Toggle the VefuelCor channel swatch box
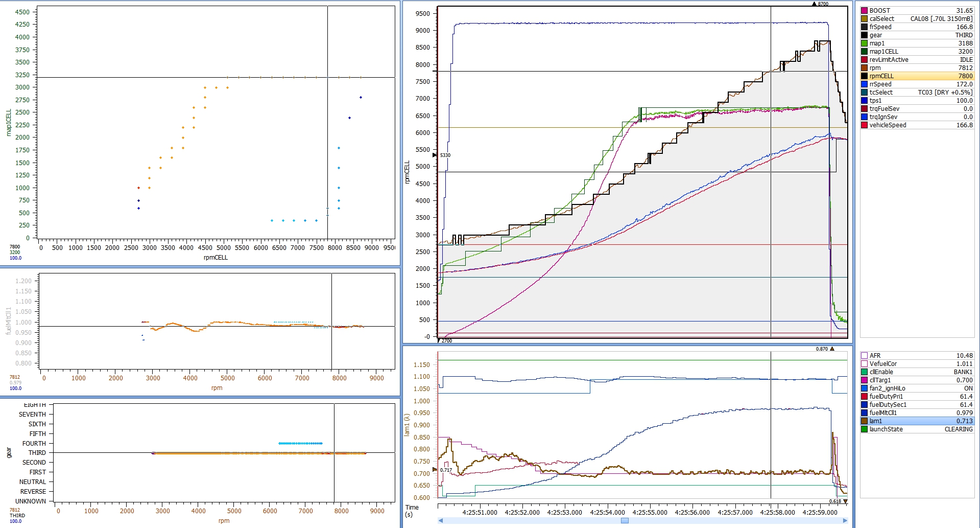This screenshot has height=528, width=980. tap(864, 364)
